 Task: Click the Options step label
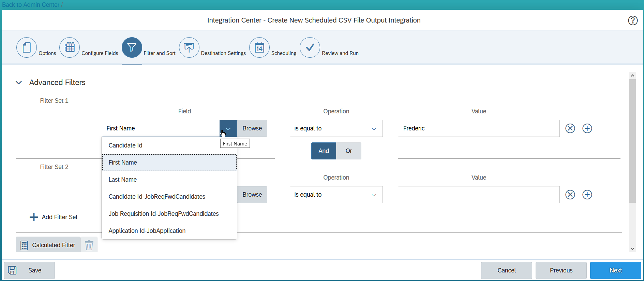[x=47, y=53]
